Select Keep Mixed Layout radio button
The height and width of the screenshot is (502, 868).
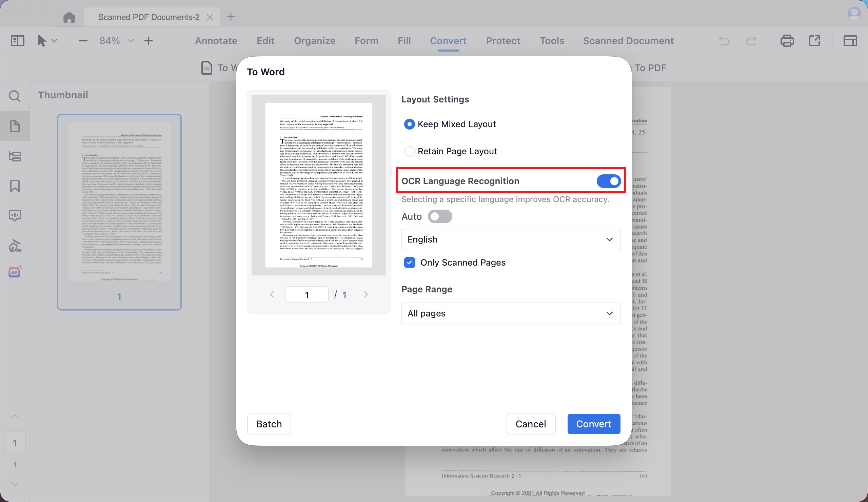(x=409, y=124)
